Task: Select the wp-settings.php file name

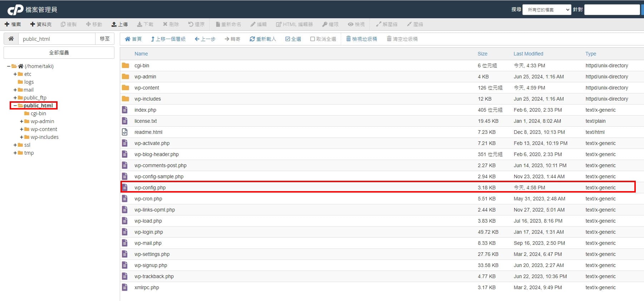Action: coord(152,254)
